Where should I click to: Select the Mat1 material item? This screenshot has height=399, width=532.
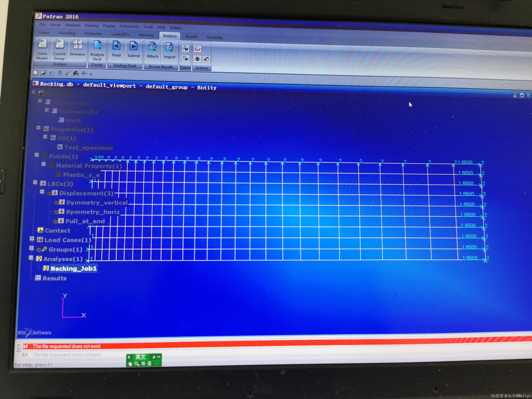point(74,120)
